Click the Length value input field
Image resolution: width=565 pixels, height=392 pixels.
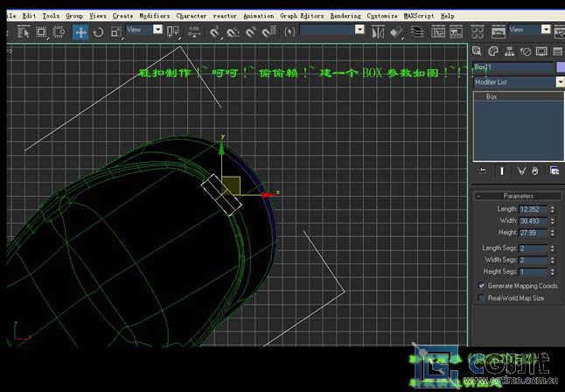pyautogui.click(x=533, y=210)
